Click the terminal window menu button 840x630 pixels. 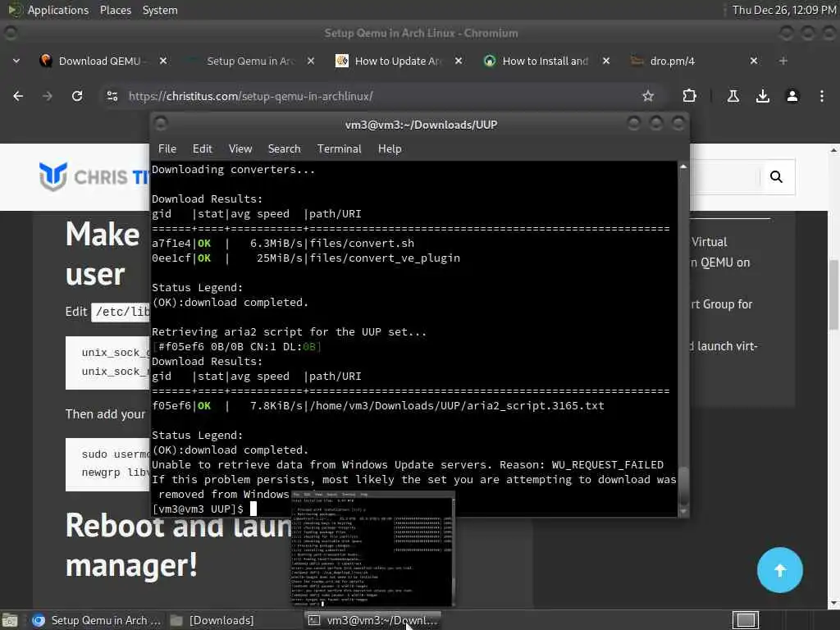(x=161, y=125)
